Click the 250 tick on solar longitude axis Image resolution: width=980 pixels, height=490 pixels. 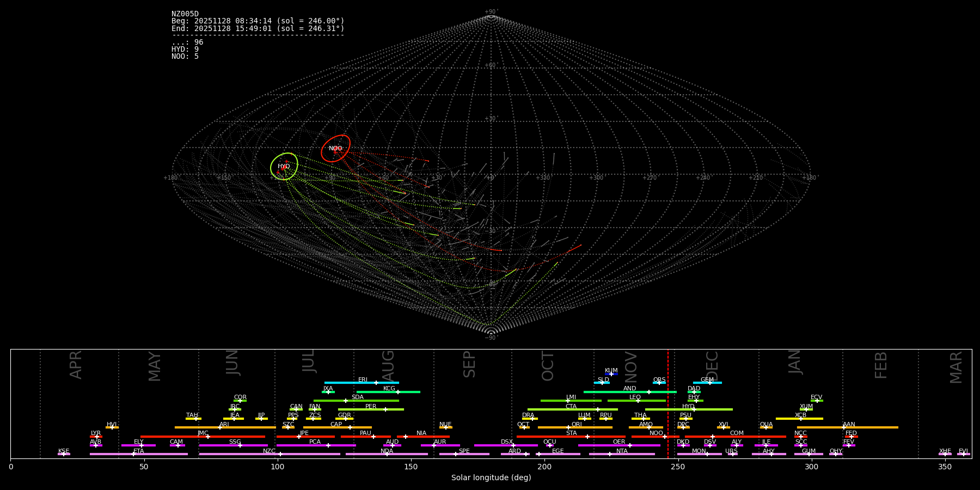(x=678, y=467)
